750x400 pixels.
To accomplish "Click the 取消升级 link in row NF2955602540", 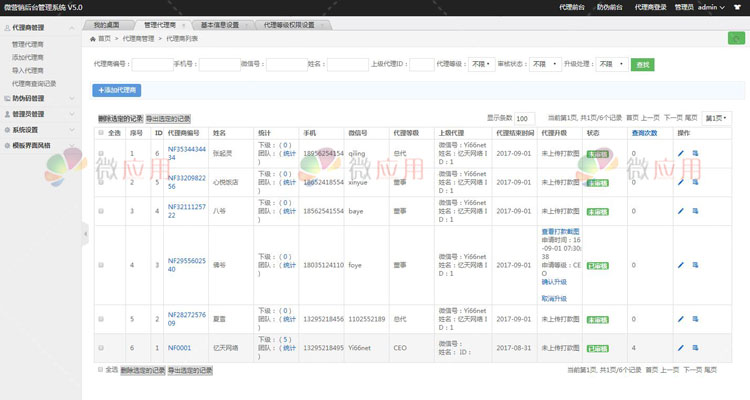I will (x=554, y=299).
